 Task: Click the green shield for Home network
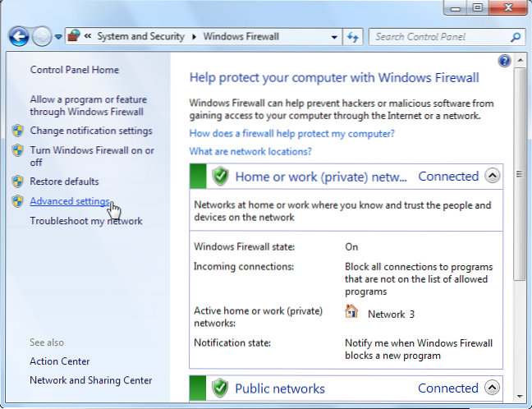pyautogui.click(x=220, y=176)
